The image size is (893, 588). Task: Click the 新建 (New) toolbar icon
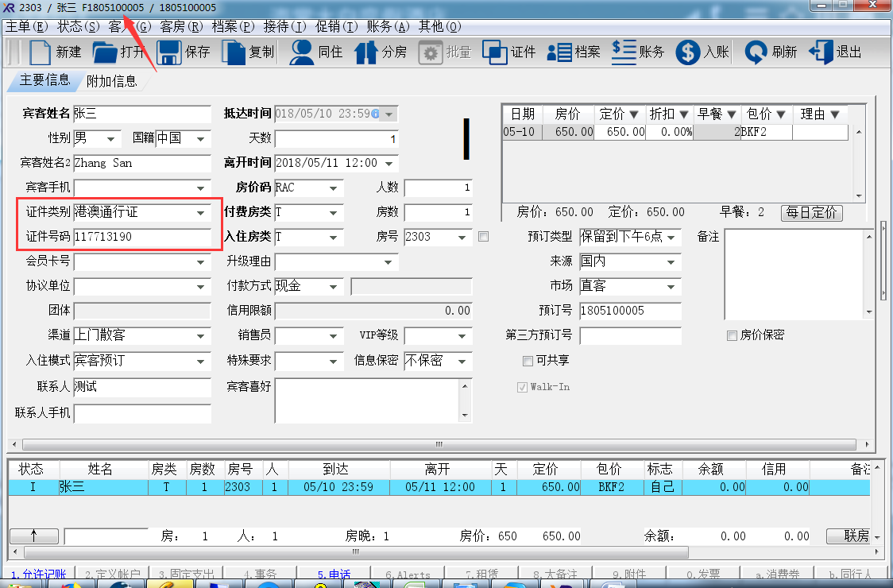[40, 52]
